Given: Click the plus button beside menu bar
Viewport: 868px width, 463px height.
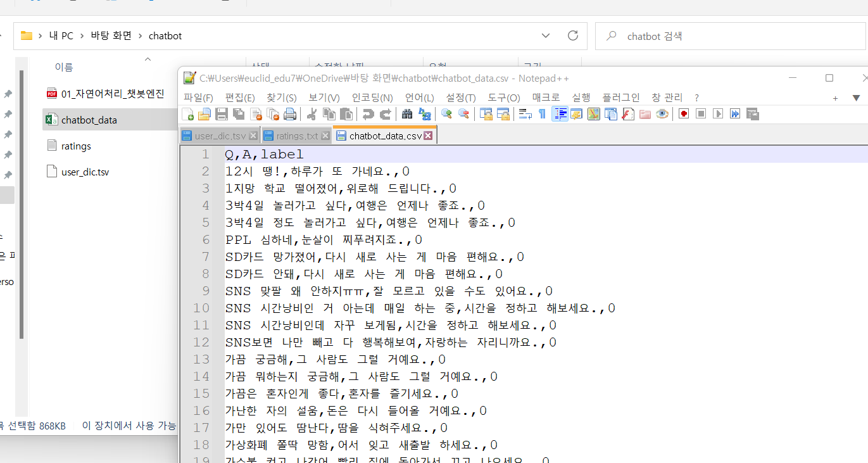Looking at the screenshot, I should [x=835, y=98].
